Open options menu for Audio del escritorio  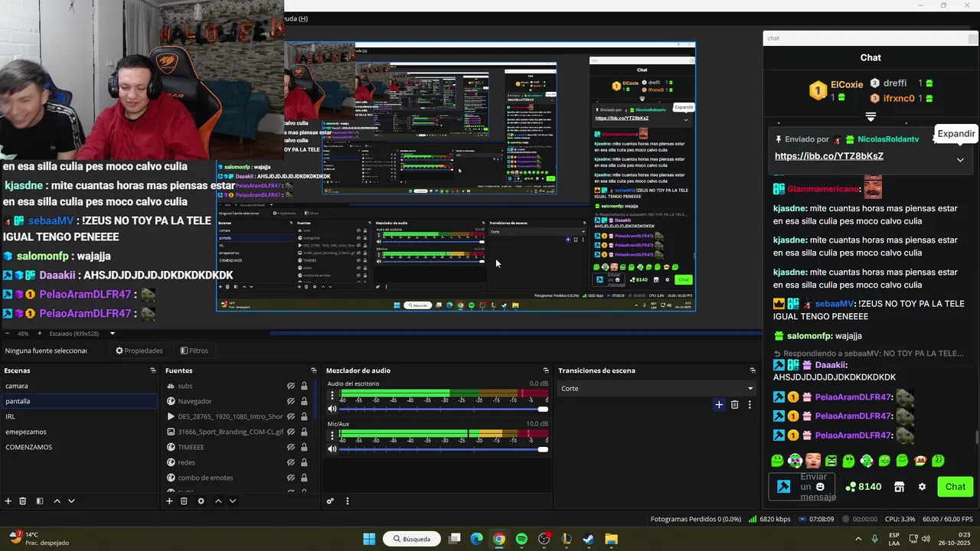pyautogui.click(x=332, y=396)
